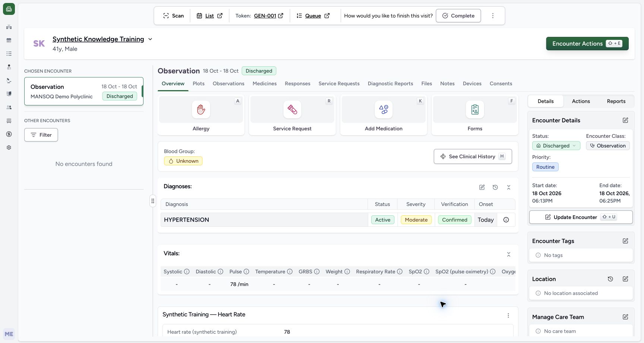Click See Clinical History button
644x343 pixels.
(473, 156)
